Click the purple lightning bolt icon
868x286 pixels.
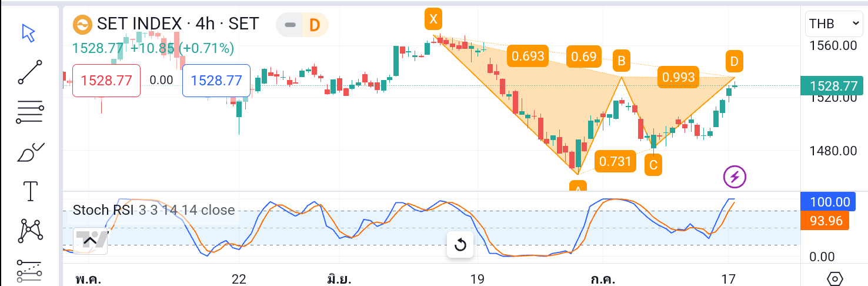click(735, 176)
